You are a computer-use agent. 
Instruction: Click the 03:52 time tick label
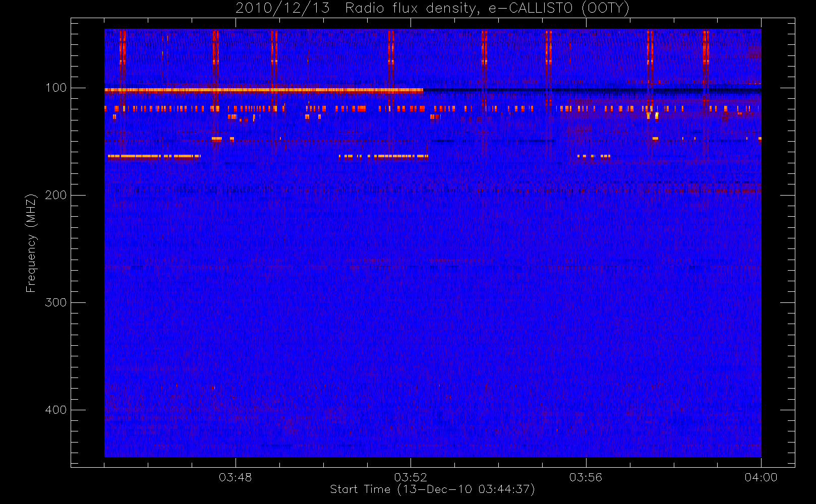pos(411,477)
